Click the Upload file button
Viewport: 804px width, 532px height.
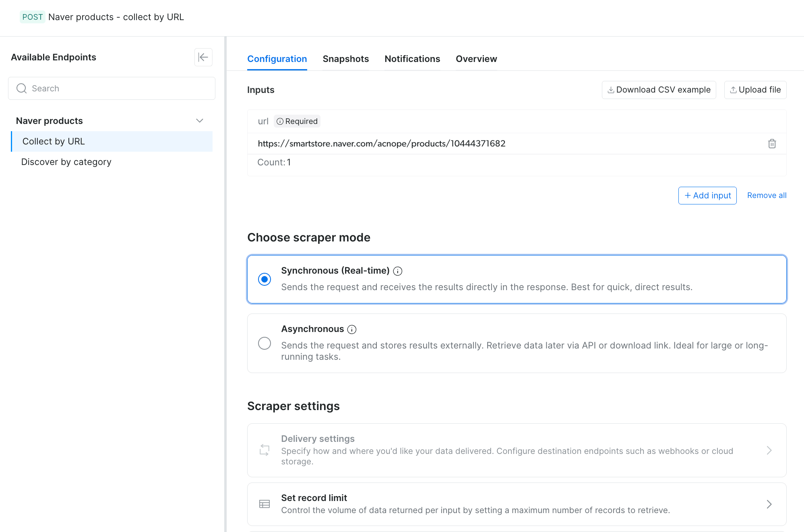(x=755, y=90)
